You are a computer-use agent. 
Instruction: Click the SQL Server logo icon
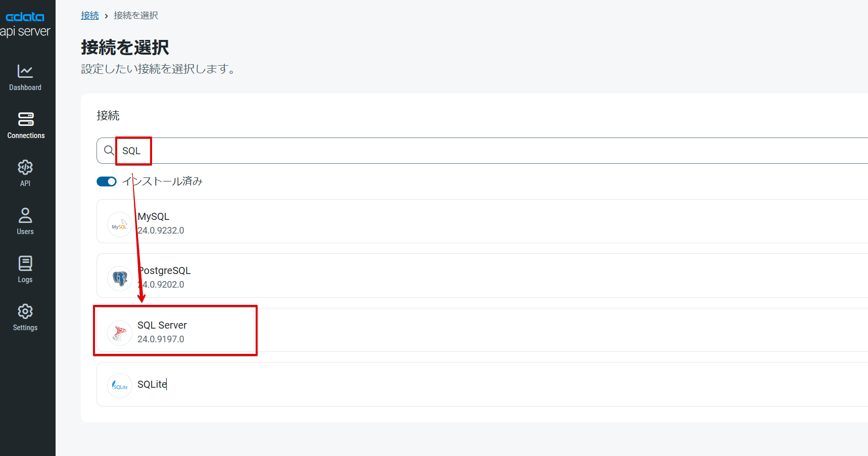tap(120, 333)
